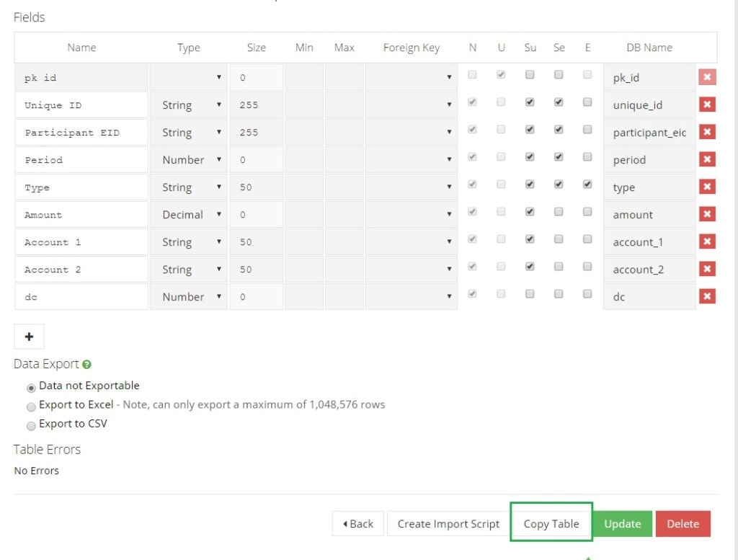Delete the pk id field row
Viewport: 738px width, 560px height.
point(707,77)
